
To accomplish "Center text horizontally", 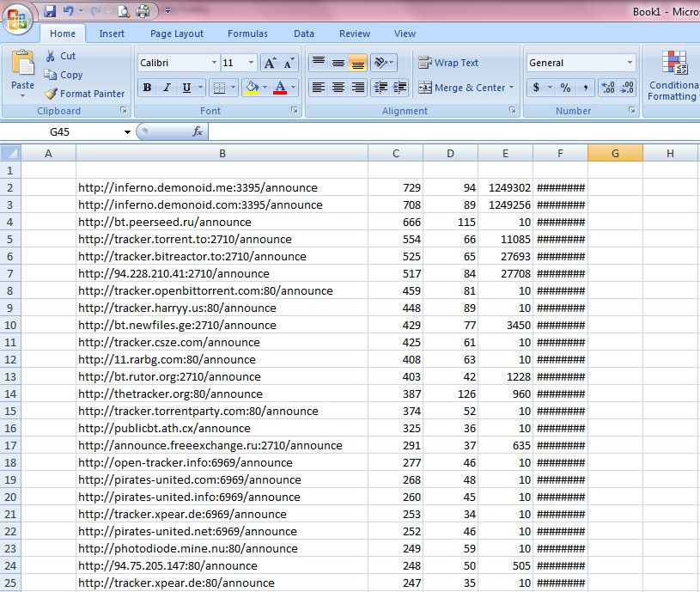I will [x=338, y=88].
